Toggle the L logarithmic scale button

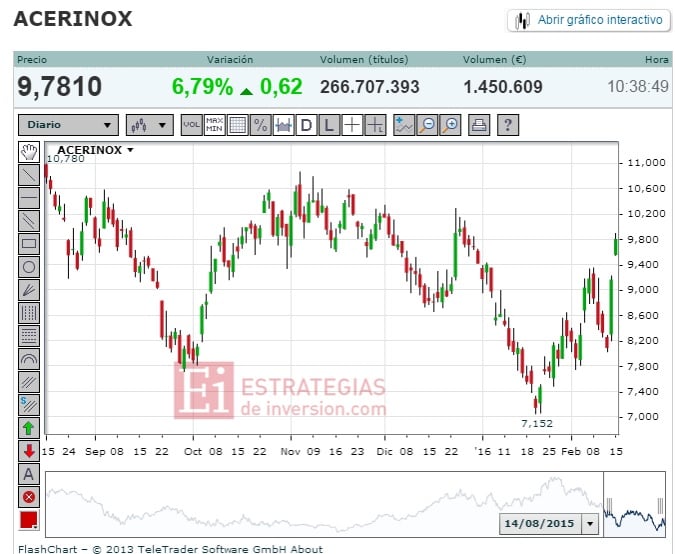pyautogui.click(x=329, y=125)
